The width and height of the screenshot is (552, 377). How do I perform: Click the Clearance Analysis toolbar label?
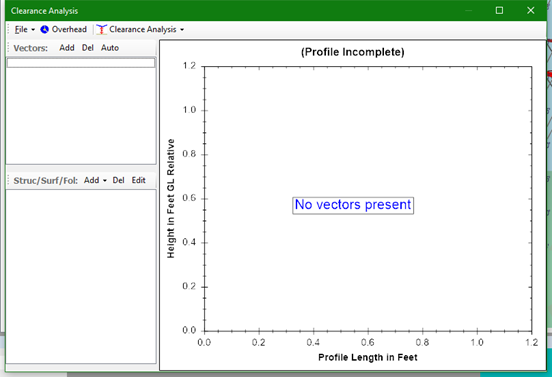[x=143, y=30]
